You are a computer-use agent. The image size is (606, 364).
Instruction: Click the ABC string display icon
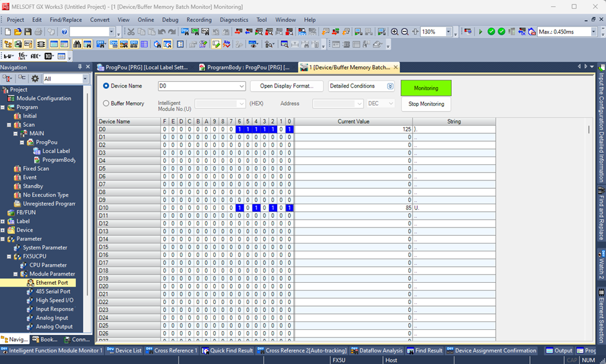35,57
